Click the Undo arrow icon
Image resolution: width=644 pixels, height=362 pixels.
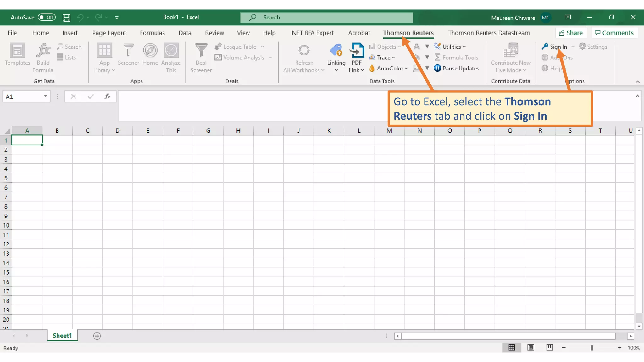80,17
